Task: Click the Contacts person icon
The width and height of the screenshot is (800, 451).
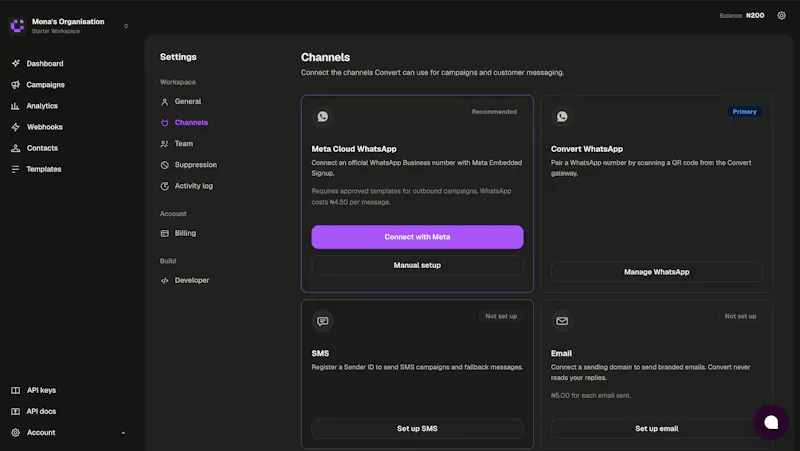Action: pos(16,148)
